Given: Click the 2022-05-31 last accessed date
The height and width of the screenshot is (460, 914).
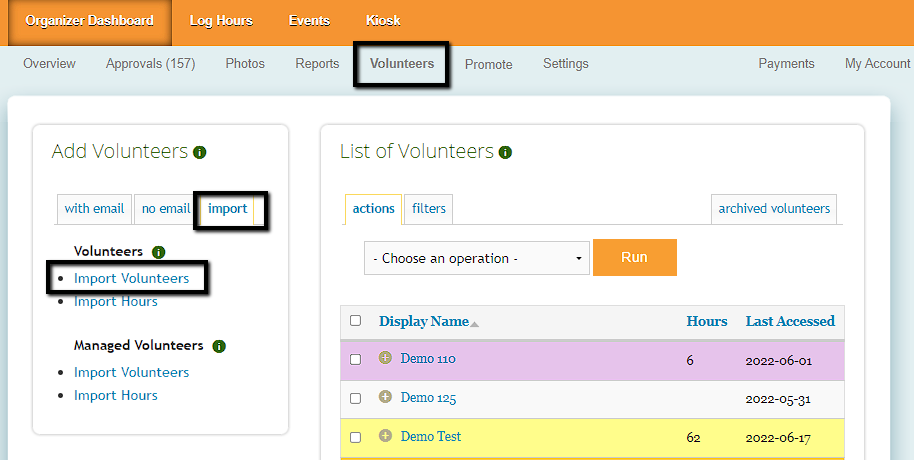Looking at the screenshot, I should 778,400.
